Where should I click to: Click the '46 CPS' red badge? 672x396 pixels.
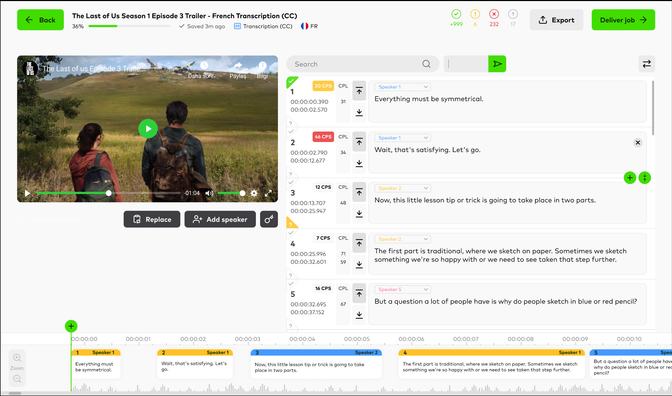(323, 137)
